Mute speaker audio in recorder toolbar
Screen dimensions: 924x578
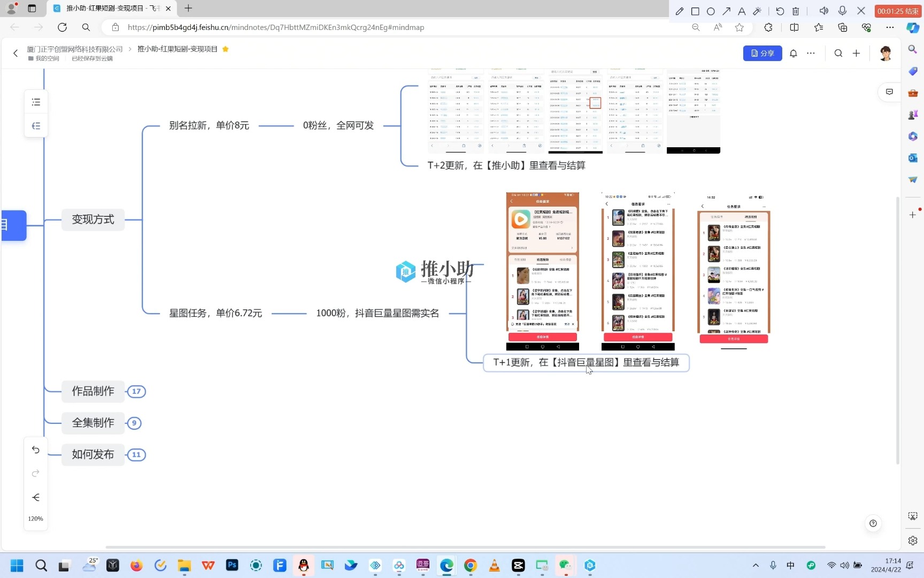(824, 11)
